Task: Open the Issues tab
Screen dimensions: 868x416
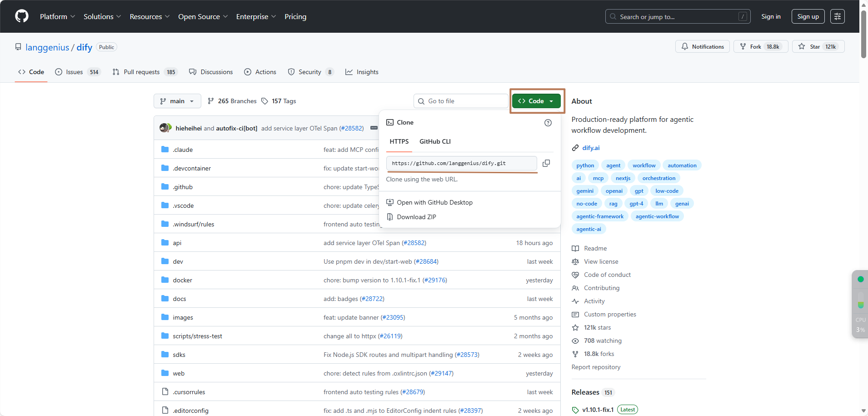Action: tap(78, 72)
